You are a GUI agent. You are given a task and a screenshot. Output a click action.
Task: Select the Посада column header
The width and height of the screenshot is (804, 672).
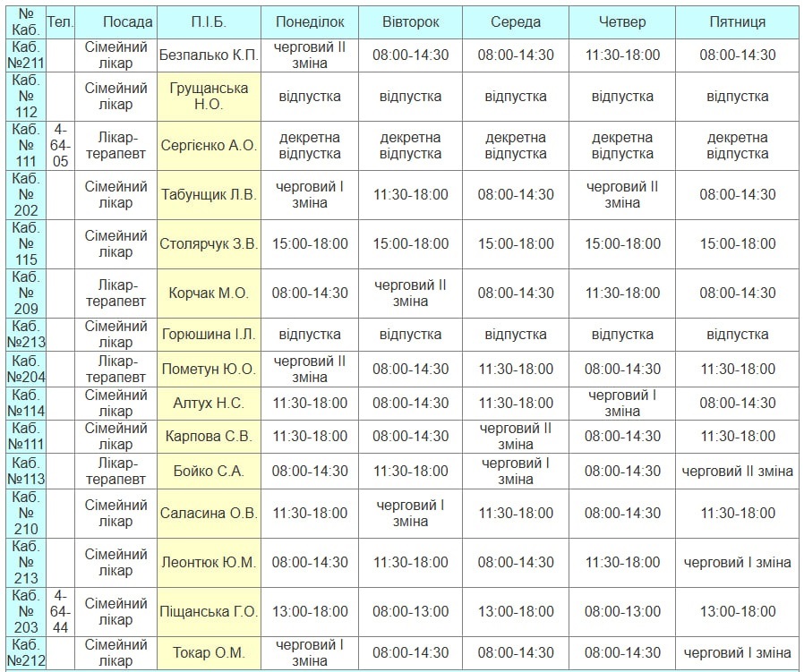(127, 21)
